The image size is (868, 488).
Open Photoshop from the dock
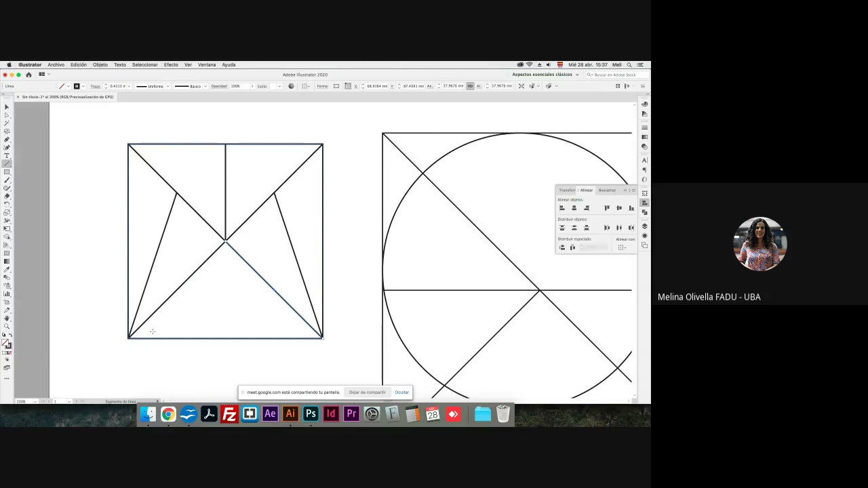point(311,414)
